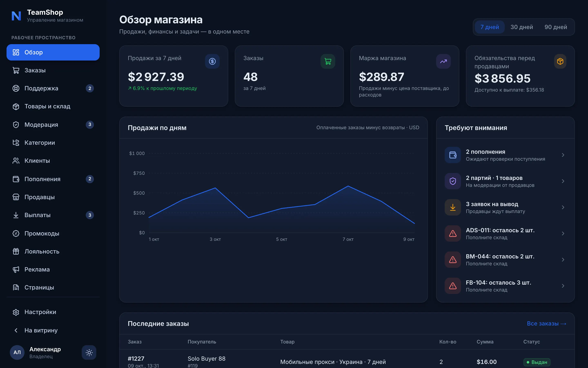This screenshot has height=368, width=588.
Task: Switch the period to 90 дней
Action: (x=556, y=27)
